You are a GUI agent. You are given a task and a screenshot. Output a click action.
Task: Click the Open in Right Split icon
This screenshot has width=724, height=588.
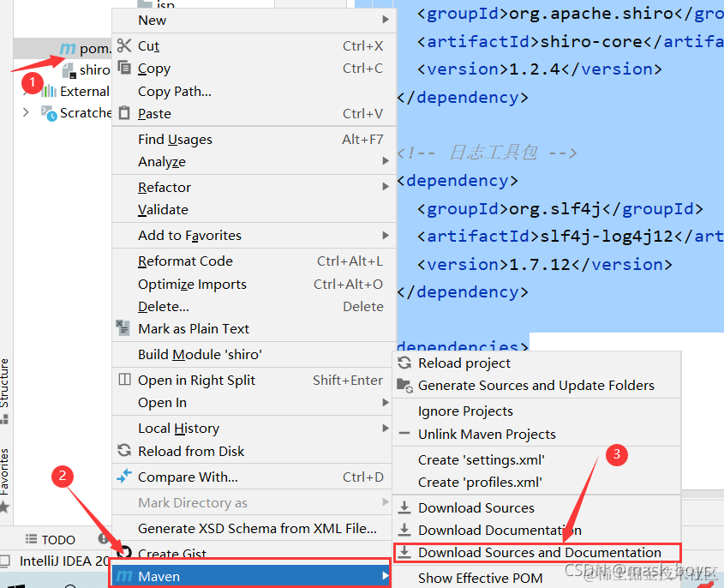[x=125, y=379]
